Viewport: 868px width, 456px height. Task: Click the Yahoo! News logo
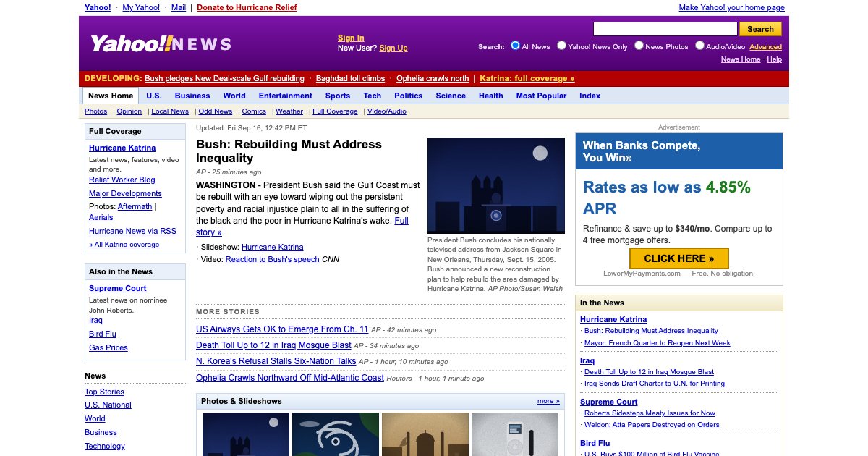[161, 43]
